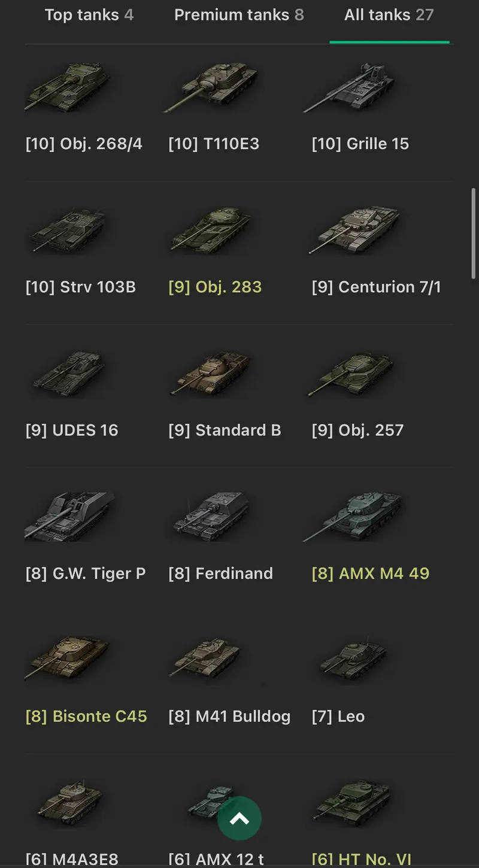Open the Obj. 283 premium tank link
The height and width of the screenshot is (868, 479).
click(215, 287)
